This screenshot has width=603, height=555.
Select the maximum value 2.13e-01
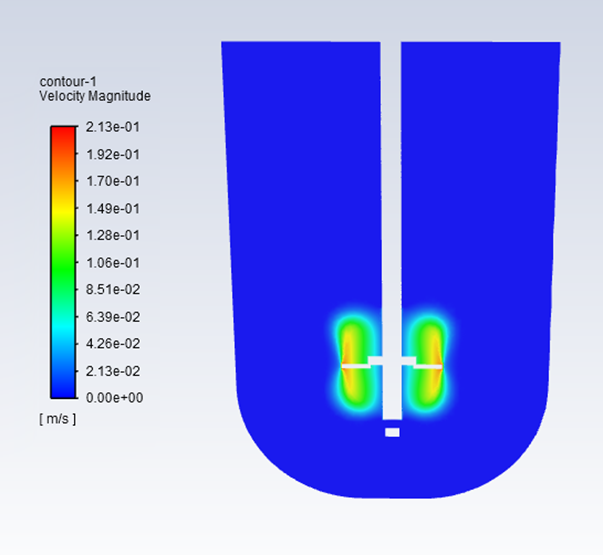(x=113, y=127)
